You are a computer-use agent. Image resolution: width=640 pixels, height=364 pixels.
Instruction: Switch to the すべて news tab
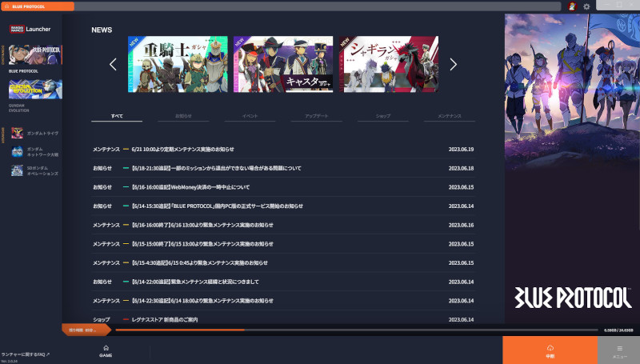coord(117,116)
